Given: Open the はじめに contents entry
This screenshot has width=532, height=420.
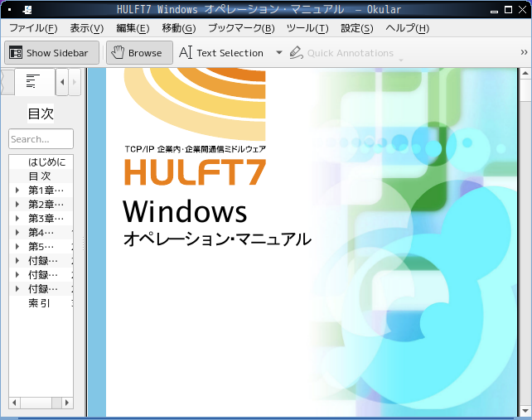Looking at the screenshot, I should click(47, 162).
